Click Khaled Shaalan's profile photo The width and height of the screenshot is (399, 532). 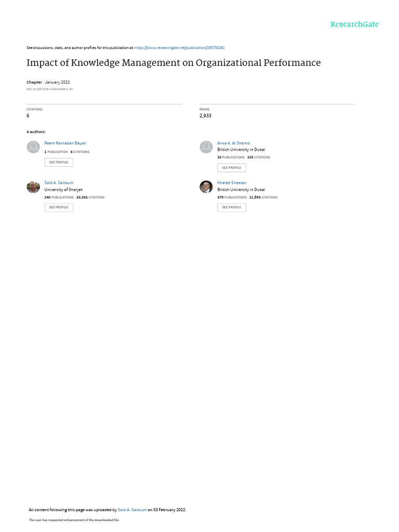[x=206, y=187]
